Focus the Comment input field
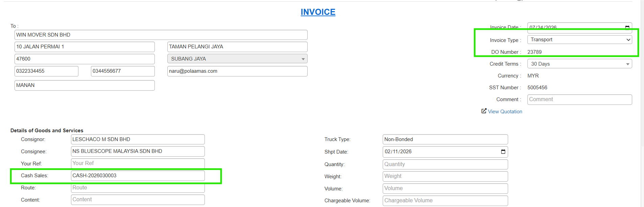This screenshot has width=644, height=207. click(579, 99)
